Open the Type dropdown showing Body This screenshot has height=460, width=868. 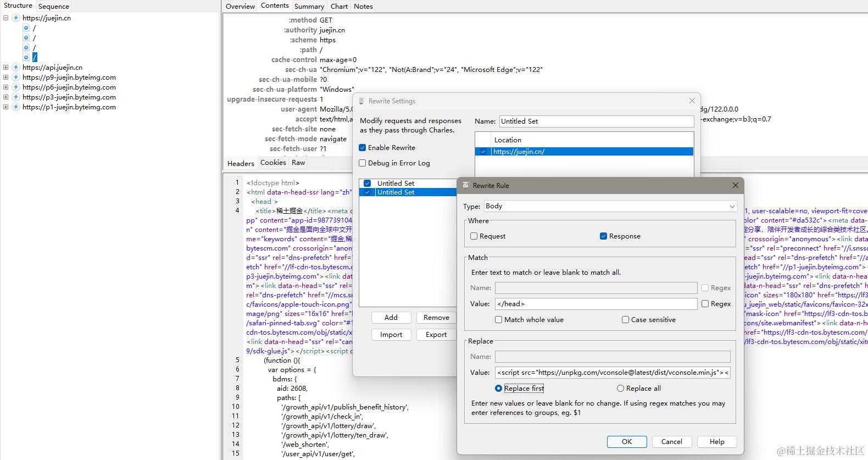click(x=610, y=206)
